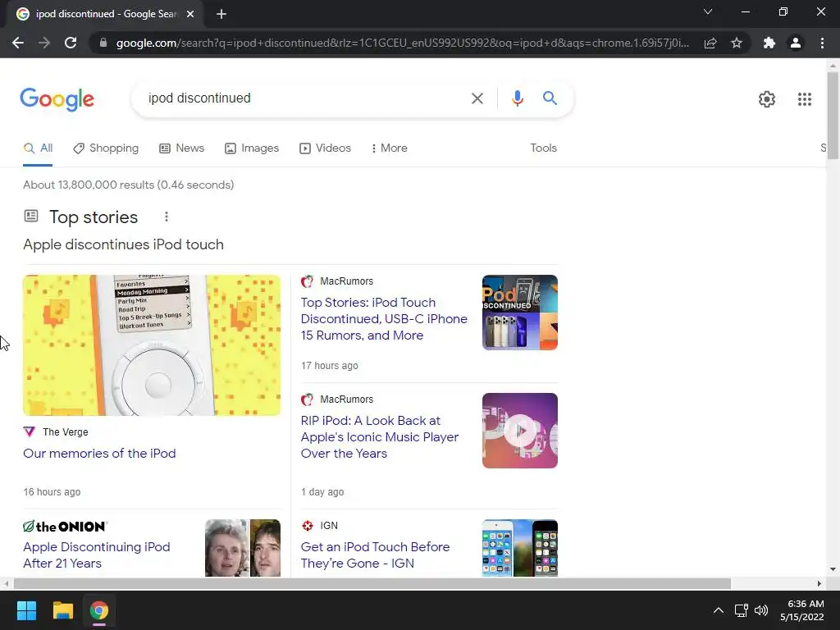Click the Chrome icon in the taskbar
Image resolution: width=840 pixels, height=630 pixels.
click(x=99, y=610)
